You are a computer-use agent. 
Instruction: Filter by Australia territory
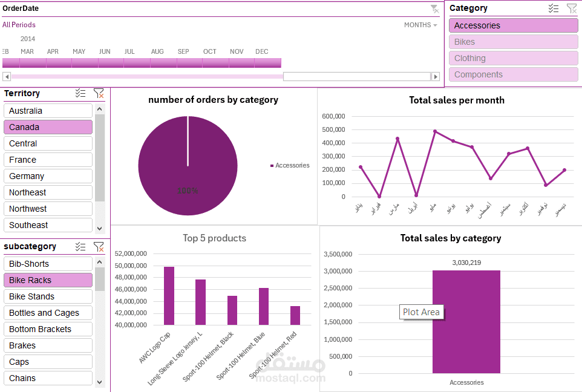click(x=48, y=111)
